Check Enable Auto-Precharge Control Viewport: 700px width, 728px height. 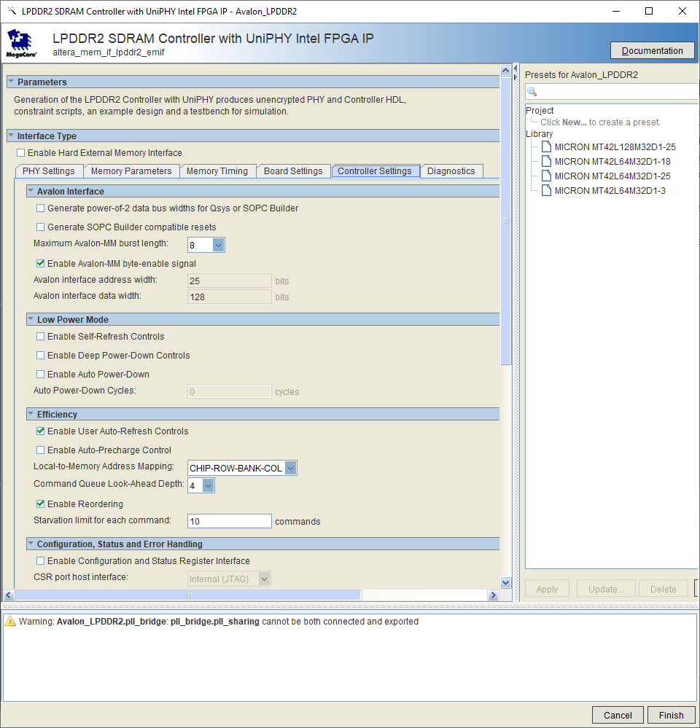coord(40,450)
